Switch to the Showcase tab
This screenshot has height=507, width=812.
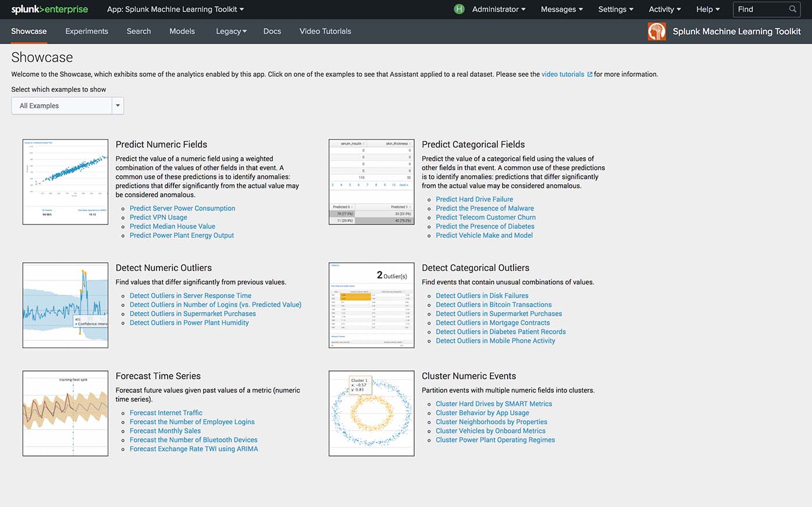click(29, 31)
